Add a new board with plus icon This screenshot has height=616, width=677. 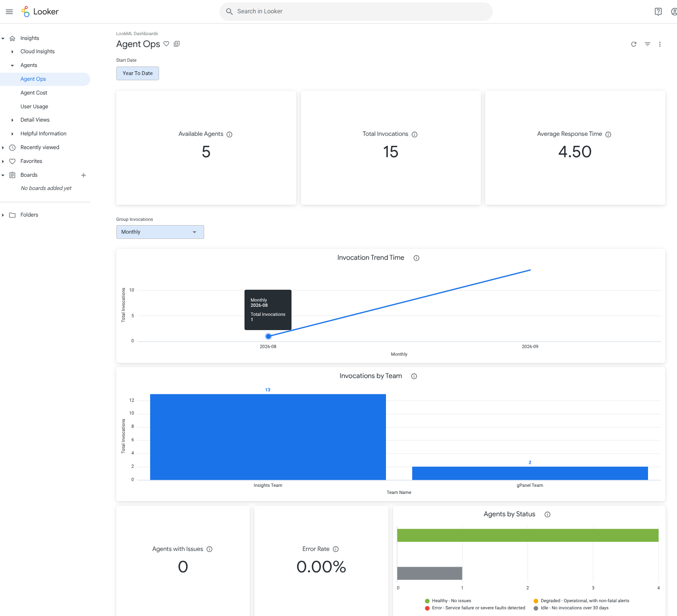pos(84,175)
